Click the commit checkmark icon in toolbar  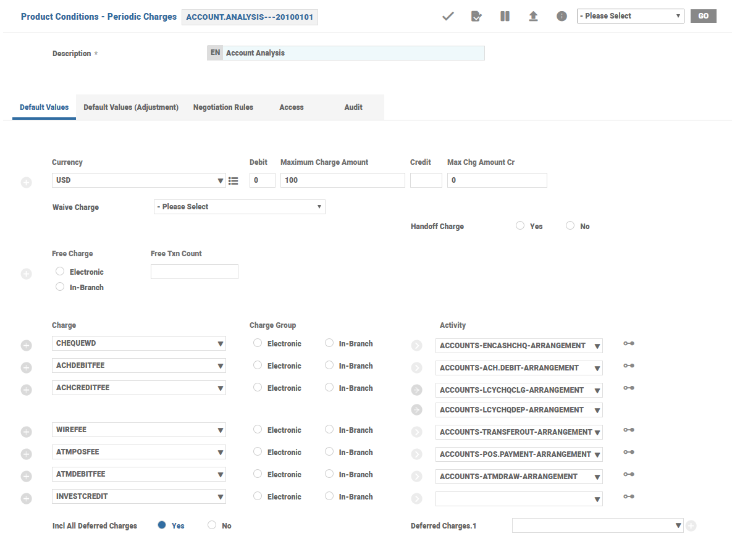(448, 17)
